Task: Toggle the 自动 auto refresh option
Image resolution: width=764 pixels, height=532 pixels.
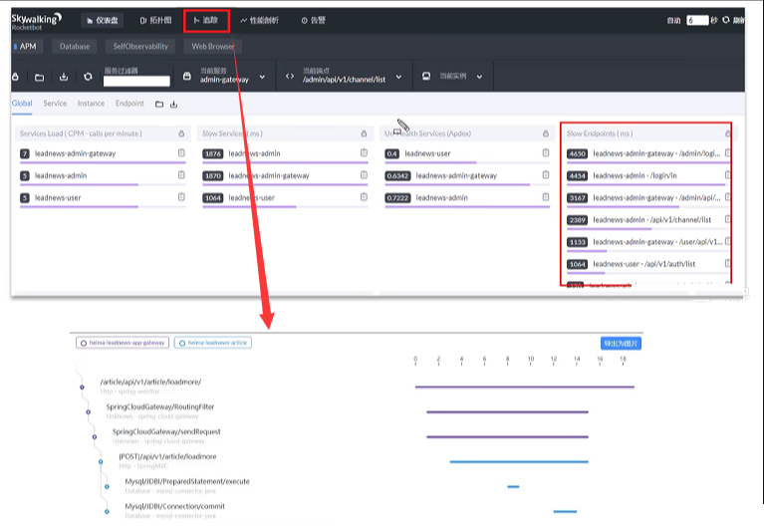Action: point(674,21)
